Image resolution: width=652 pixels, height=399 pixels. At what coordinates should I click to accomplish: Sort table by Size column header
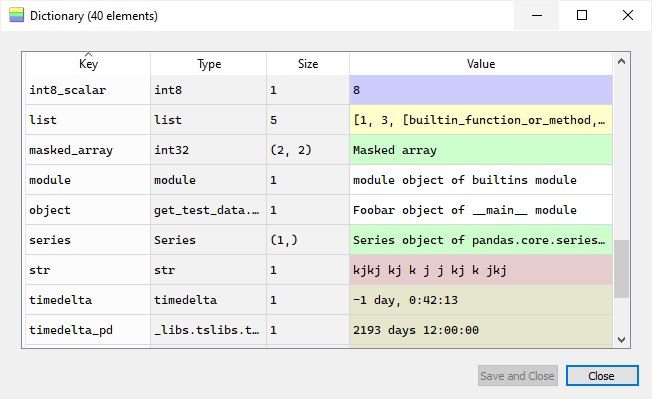308,64
